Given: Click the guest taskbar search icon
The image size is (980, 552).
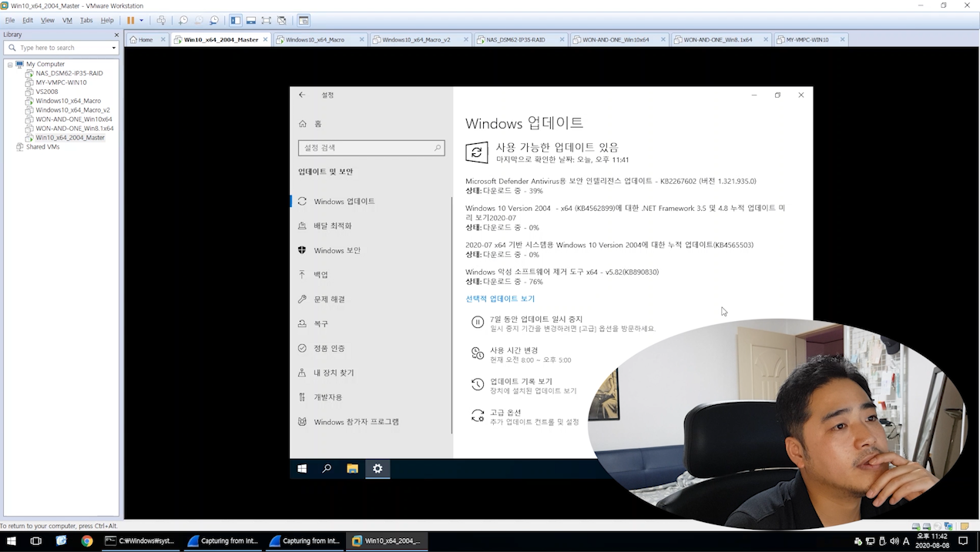Looking at the screenshot, I should (x=327, y=468).
